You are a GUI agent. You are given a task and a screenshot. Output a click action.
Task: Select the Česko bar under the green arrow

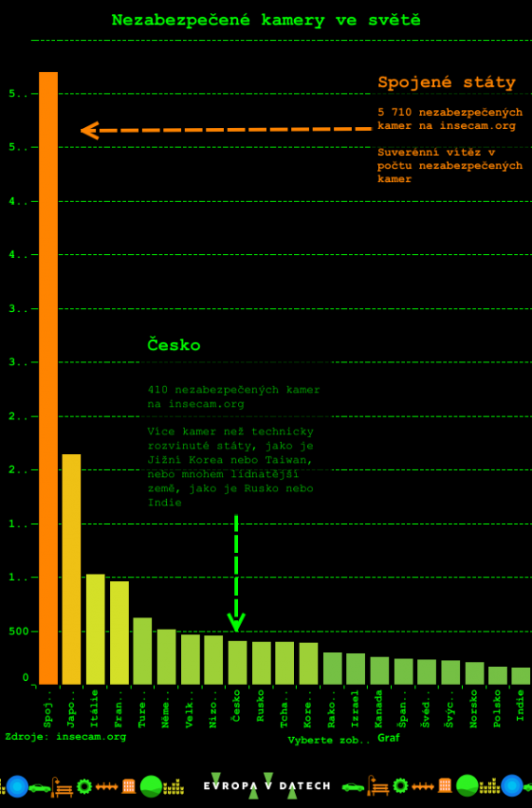click(237, 662)
